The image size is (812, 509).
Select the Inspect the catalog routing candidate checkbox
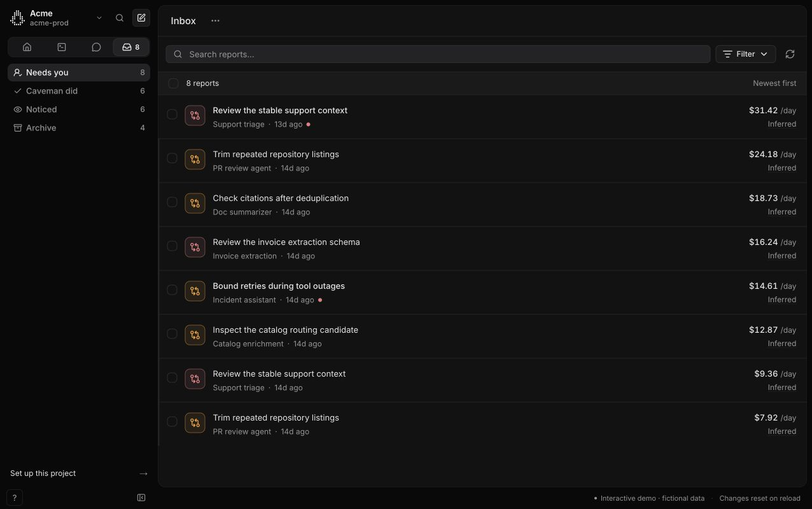click(172, 333)
